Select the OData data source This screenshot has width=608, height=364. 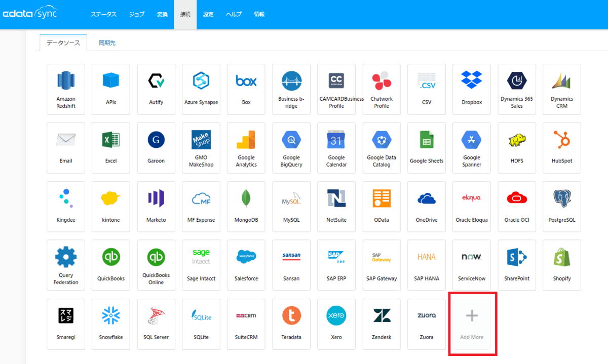tap(382, 207)
